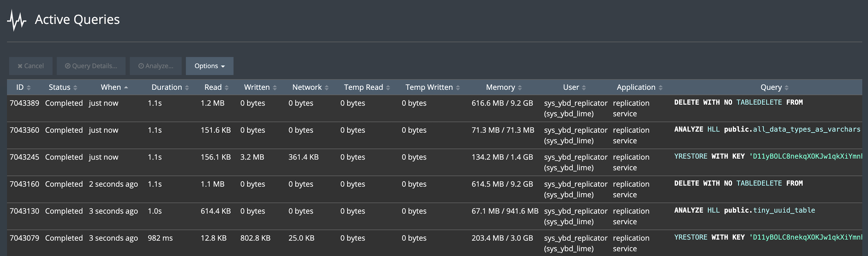Sort by the Written column header
This screenshot has width=868, height=256.
(x=257, y=87)
